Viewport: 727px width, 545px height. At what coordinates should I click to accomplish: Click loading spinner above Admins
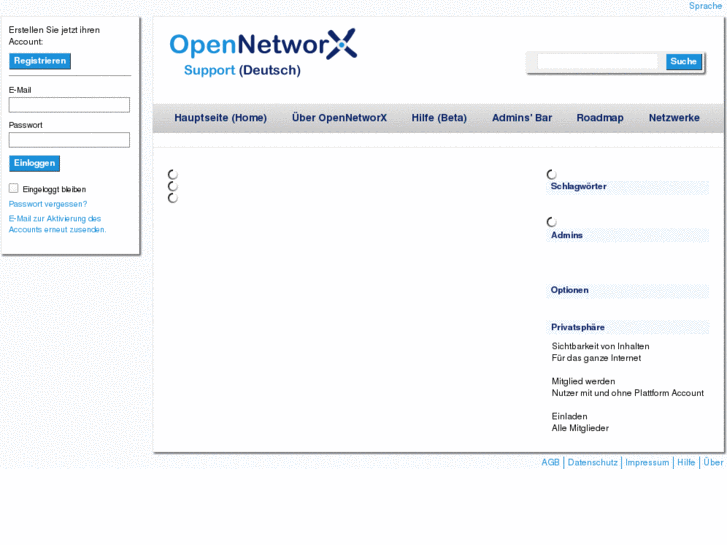[551, 222]
